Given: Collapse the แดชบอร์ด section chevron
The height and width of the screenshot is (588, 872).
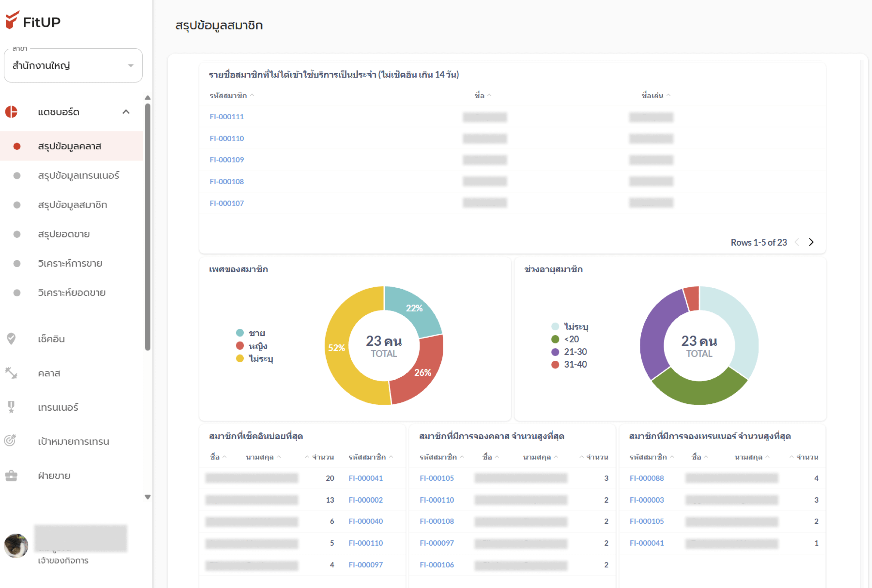Looking at the screenshot, I should point(126,112).
